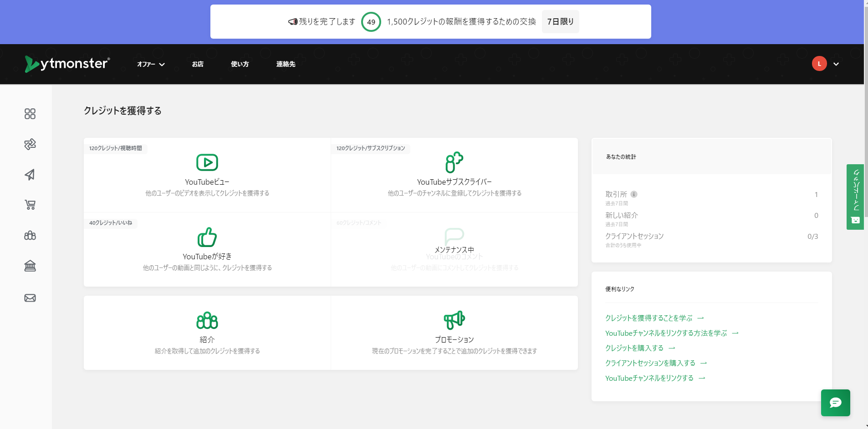
Task: Open クレジットを購入する link
Action: pos(640,348)
